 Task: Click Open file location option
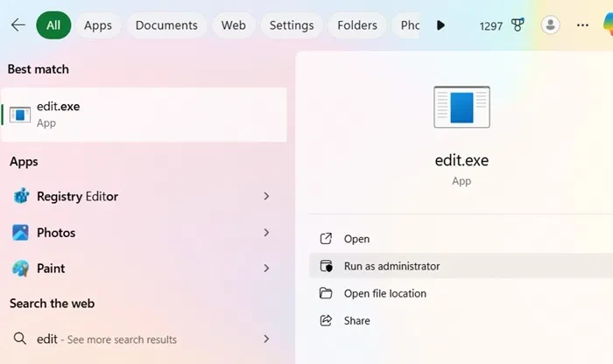coord(384,293)
